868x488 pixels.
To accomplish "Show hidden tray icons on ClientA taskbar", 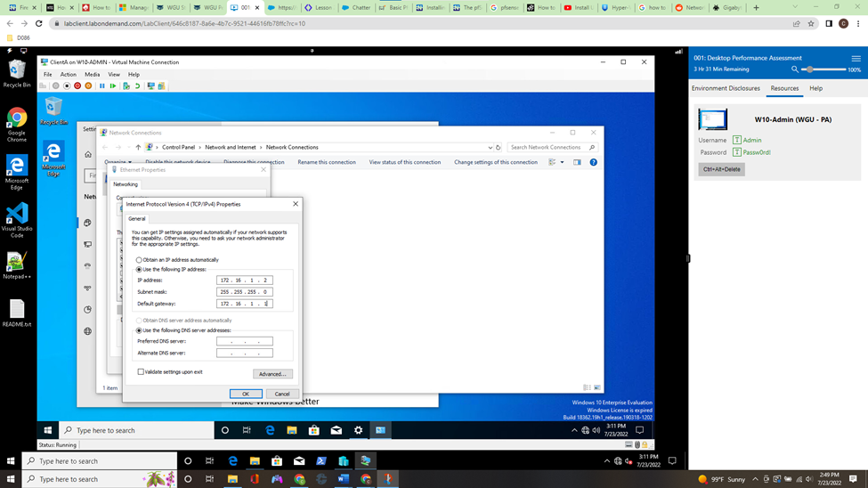I will pos(574,430).
